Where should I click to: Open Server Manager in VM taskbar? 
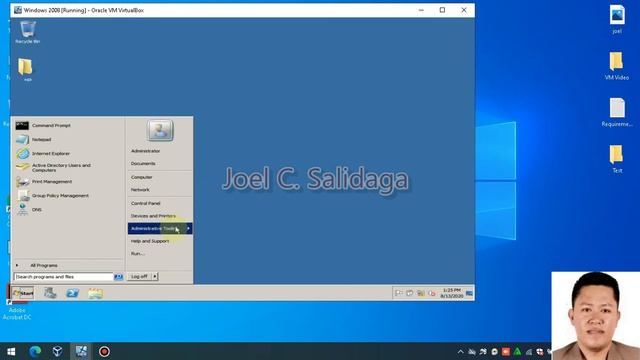coord(50,293)
